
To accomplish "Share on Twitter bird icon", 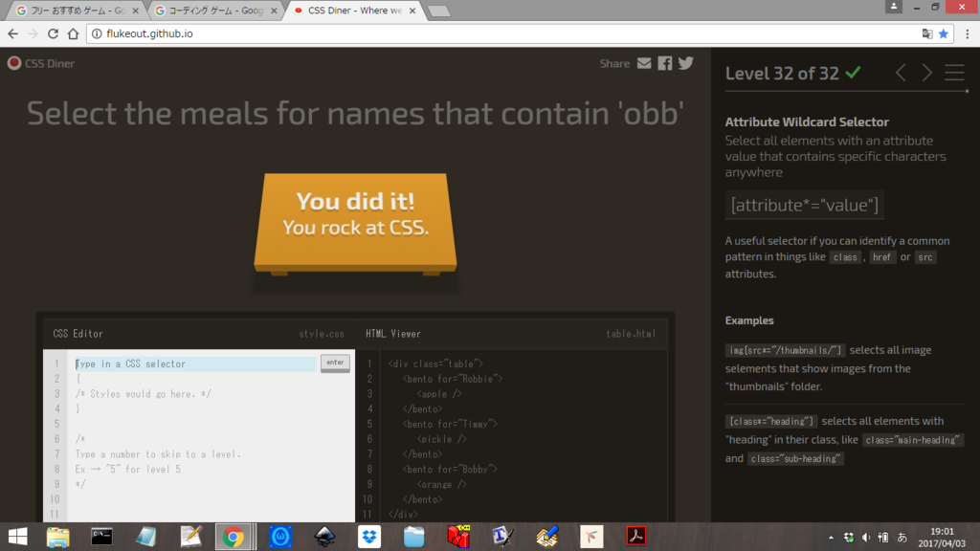I will pos(685,63).
